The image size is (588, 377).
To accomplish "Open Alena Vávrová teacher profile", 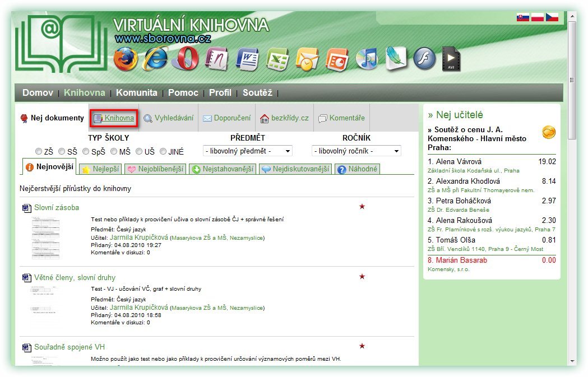I will [x=459, y=161].
